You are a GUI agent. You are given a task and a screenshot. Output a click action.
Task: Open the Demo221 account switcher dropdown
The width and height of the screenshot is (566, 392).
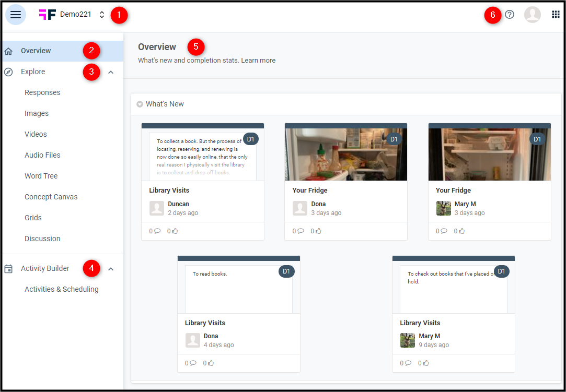click(x=101, y=14)
